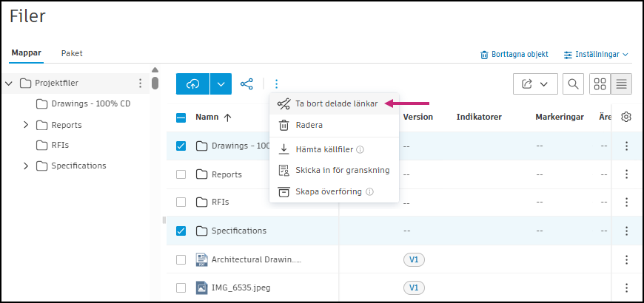Open Architectural Drawin PDF file
This screenshot has width=644, height=303.
[x=256, y=259]
